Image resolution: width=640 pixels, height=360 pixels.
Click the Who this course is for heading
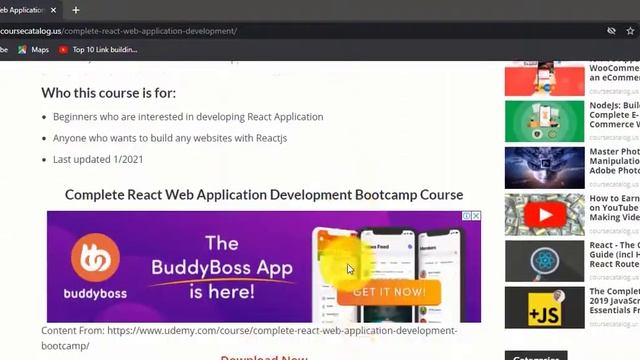coord(109,93)
